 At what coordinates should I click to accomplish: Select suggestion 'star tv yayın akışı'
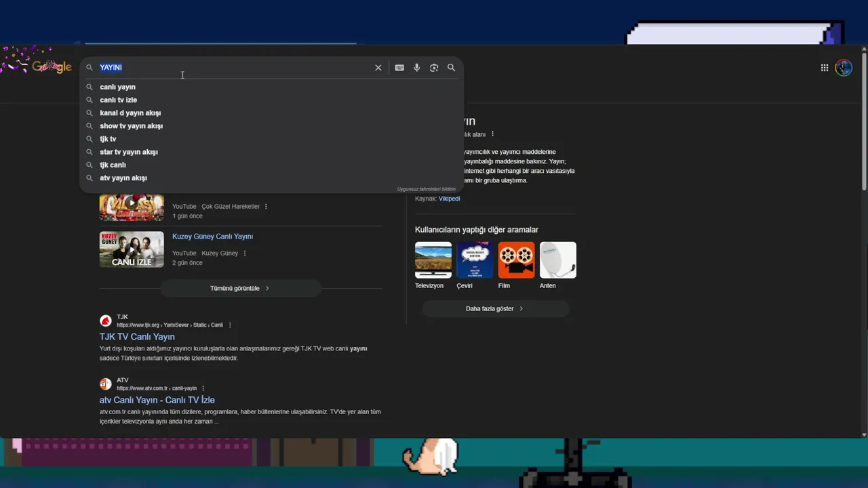pos(128,152)
